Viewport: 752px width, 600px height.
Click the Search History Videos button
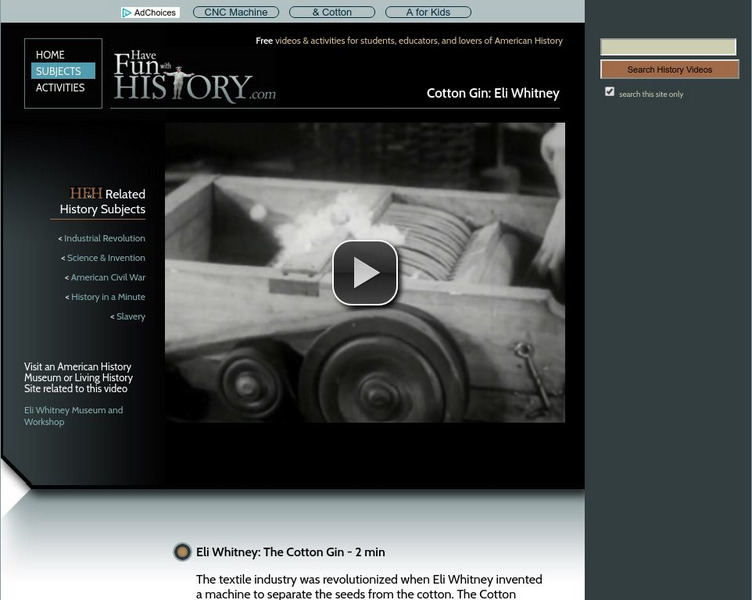pyautogui.click(x=670, y=70)
